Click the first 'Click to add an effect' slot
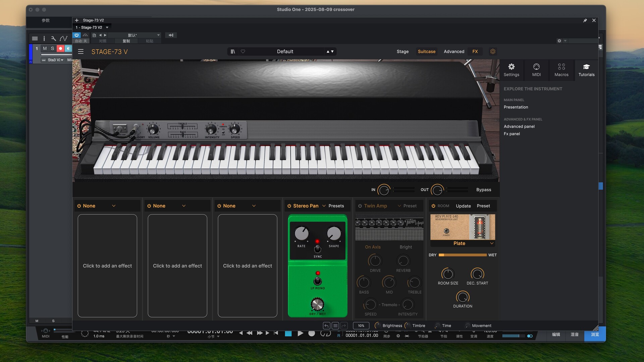The image size is (644, 362). pos(107,266)
